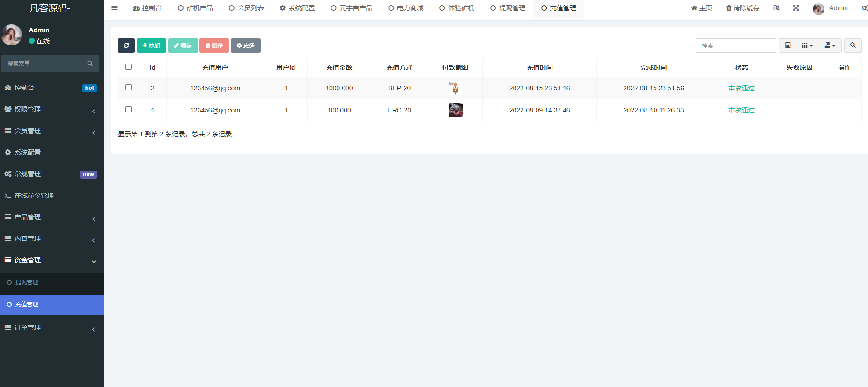Open the columns visibility dropdown
Screen dimensions: 868x387
(x=807, y=45)
